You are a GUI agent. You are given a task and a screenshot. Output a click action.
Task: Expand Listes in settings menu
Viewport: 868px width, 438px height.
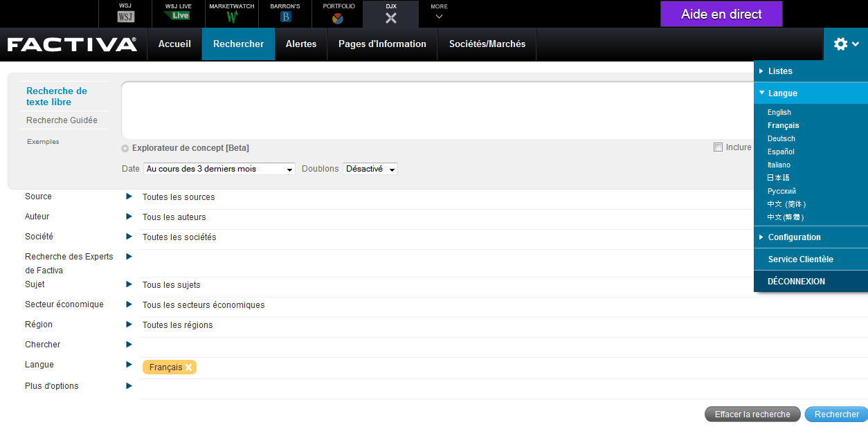811,71
